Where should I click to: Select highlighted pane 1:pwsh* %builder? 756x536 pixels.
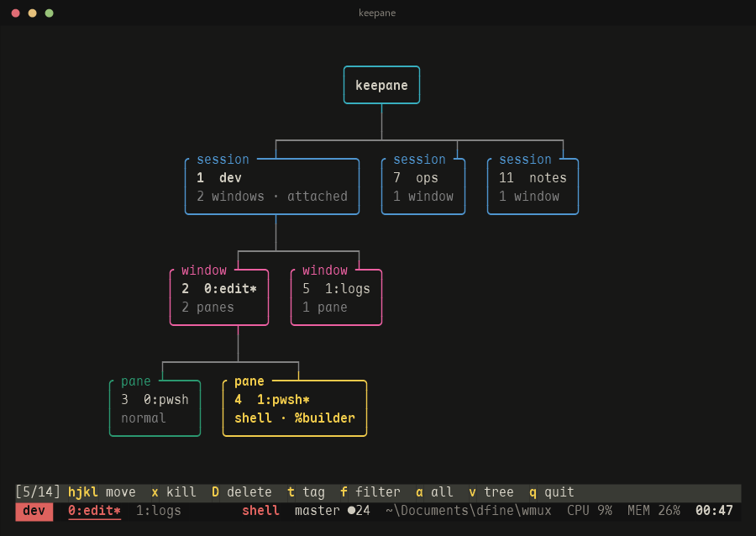pos(295,407)
